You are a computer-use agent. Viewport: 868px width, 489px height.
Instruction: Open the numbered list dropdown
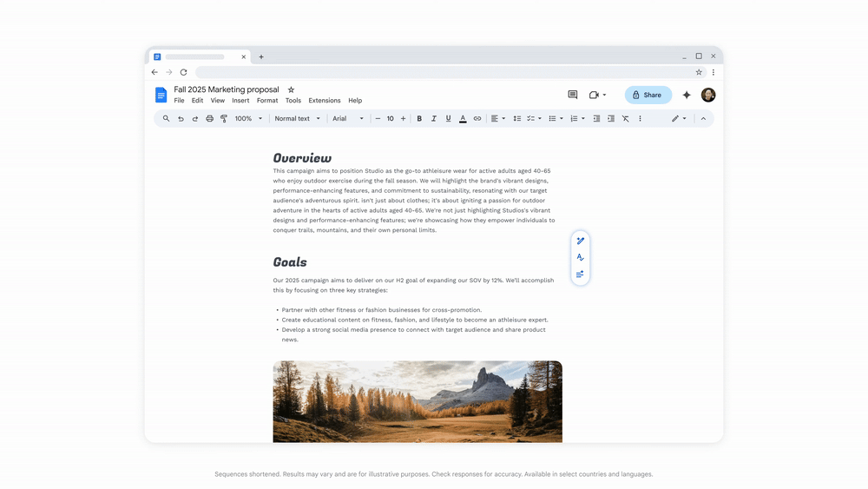pos(577,118)
